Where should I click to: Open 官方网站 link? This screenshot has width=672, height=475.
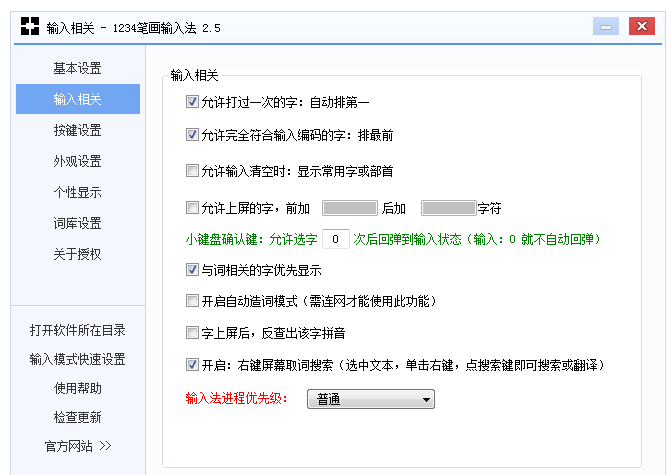point(77,445)
